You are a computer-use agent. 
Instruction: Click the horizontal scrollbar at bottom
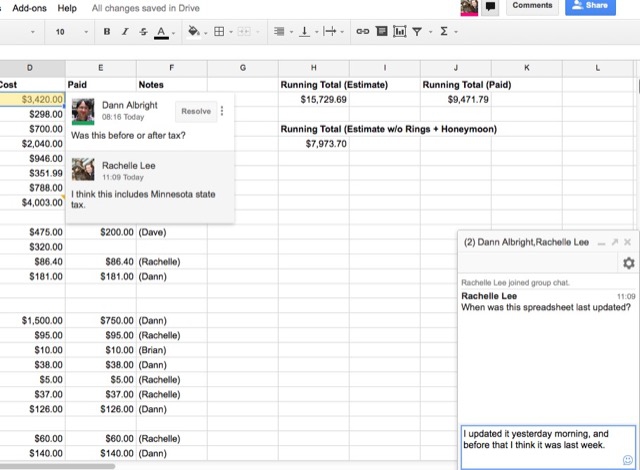click(57, 466)
